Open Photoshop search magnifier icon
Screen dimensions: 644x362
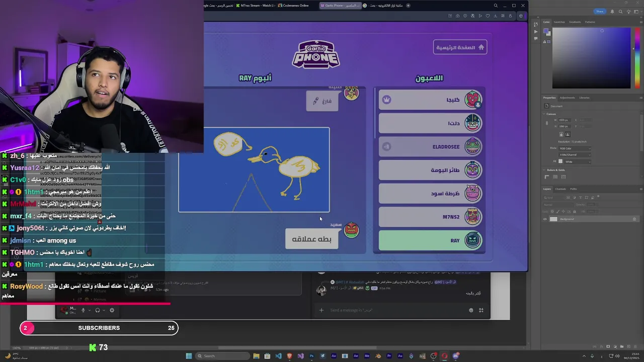click(620, 12)
